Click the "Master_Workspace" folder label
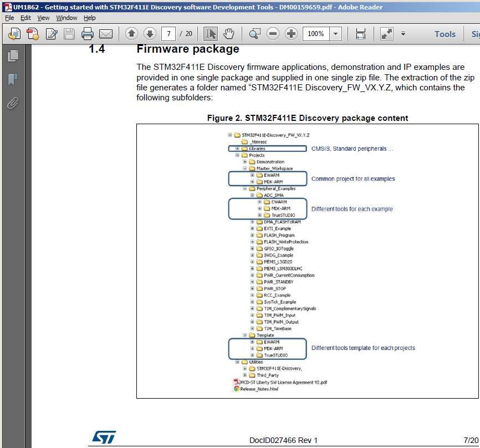 click(x=274, y=169)
